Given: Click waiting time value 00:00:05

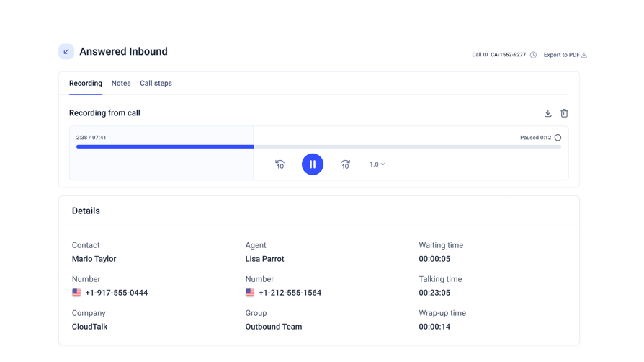Looking at the screenshot, I should 434,259.
